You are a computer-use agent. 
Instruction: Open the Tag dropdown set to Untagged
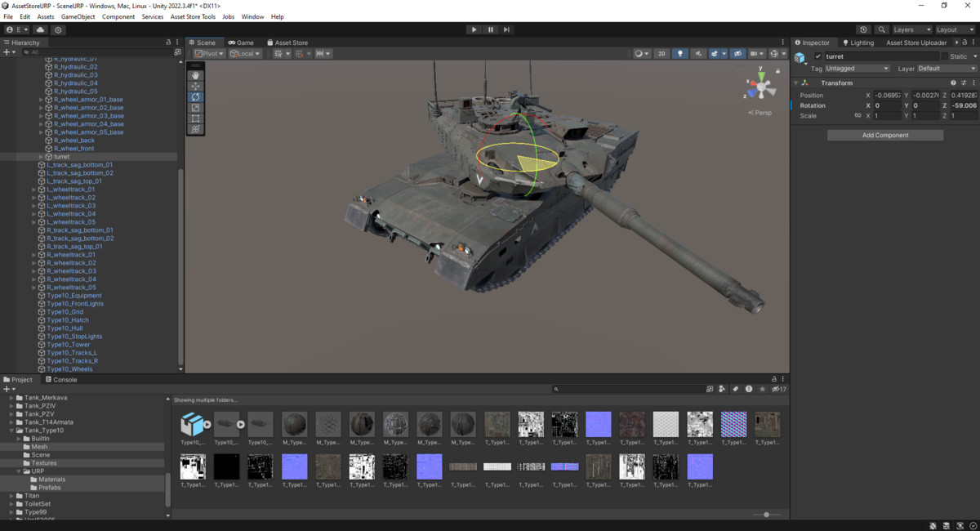pyautogui.click(x=857, y=69)
